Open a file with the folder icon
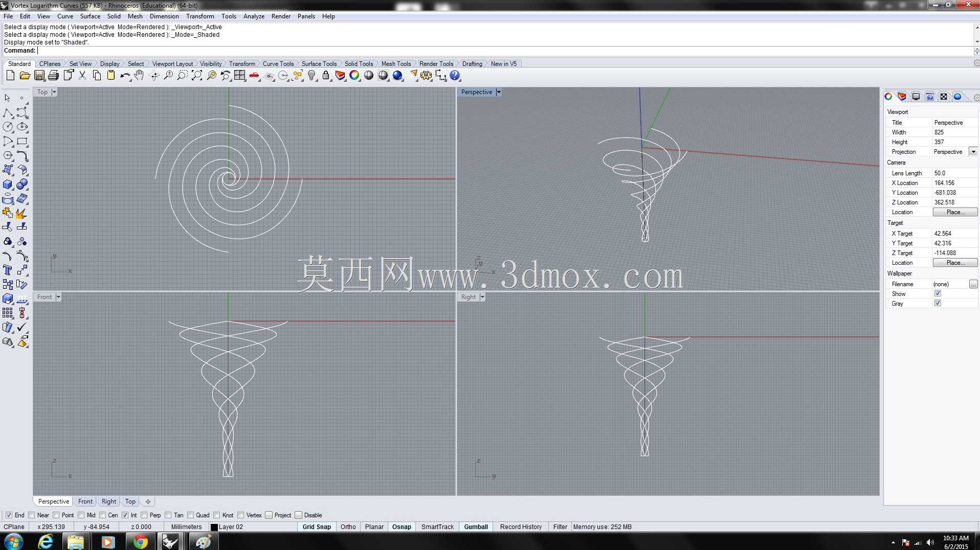The image size is (980, 550). click(25, 76)
